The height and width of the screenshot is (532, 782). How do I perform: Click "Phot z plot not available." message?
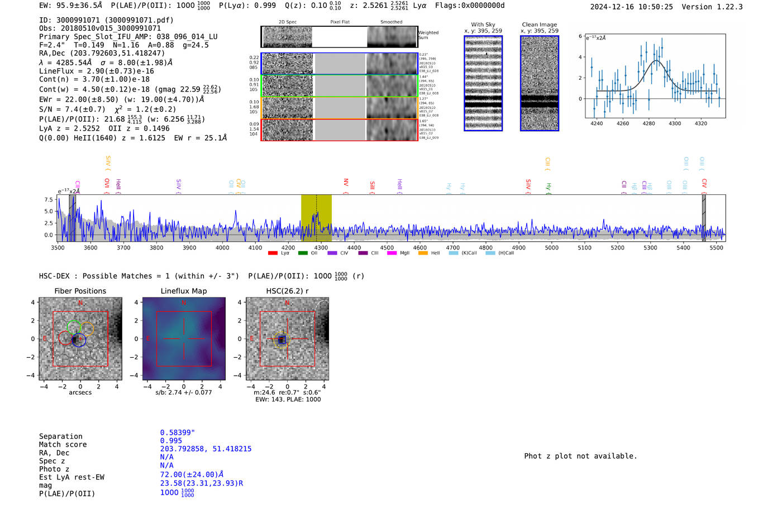pos(580,456)
